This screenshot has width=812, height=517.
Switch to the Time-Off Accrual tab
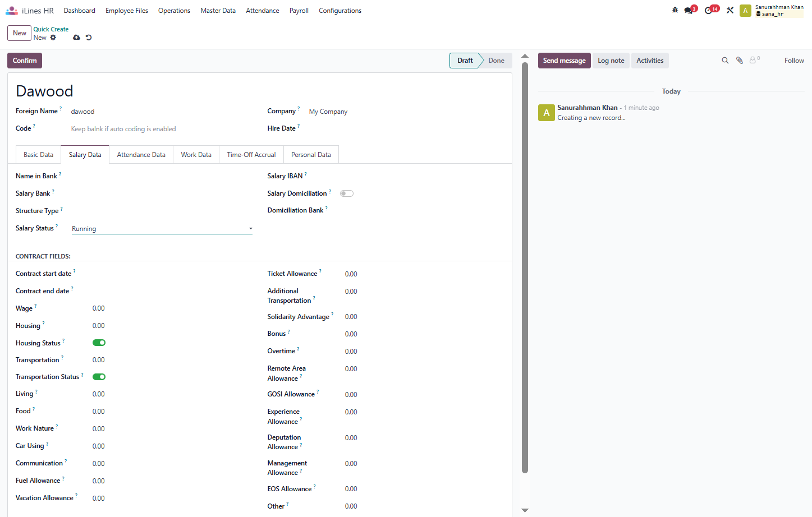[x=251, y=155]
